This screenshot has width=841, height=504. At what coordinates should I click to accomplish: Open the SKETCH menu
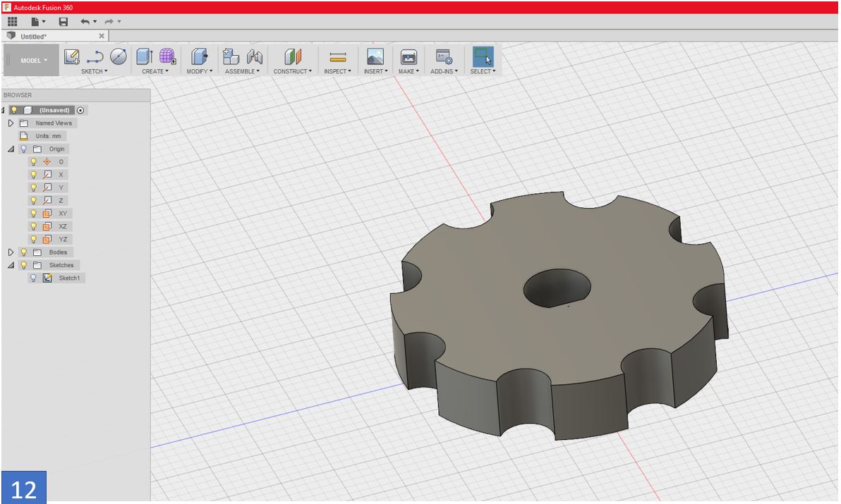[95, 71]
